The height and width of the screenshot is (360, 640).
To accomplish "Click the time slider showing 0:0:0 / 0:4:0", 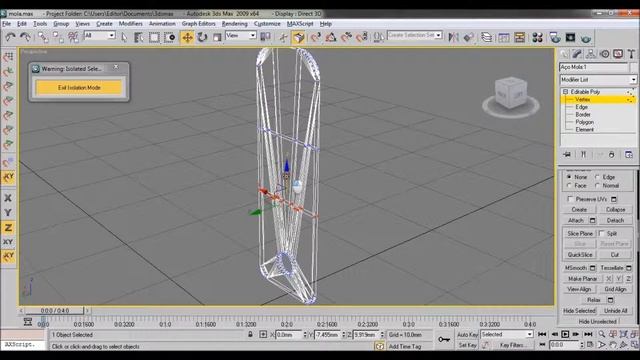I will click(55, 311).
